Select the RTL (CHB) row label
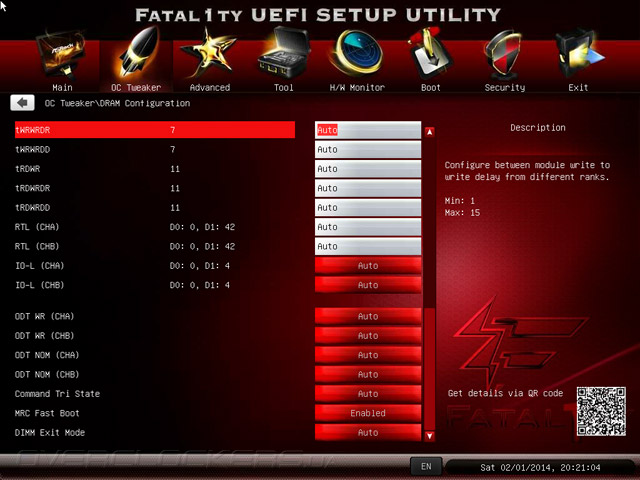This screenshot has height=480, width=640. [x=37, y=246]
